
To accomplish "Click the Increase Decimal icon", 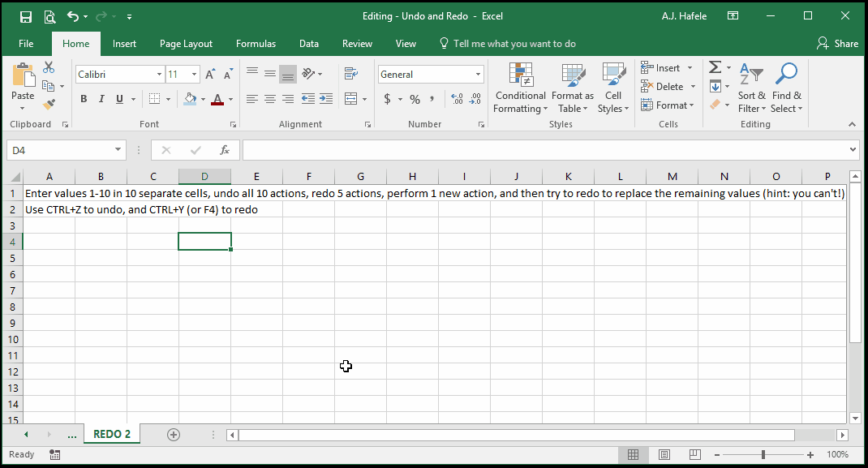I will pyautogui.click(x=457, y=99).
